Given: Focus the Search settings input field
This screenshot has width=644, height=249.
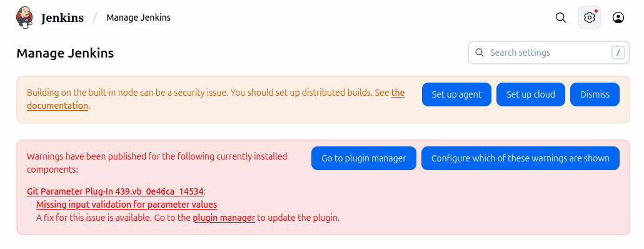Looking at the screenshot, I should tap(549, 53).
